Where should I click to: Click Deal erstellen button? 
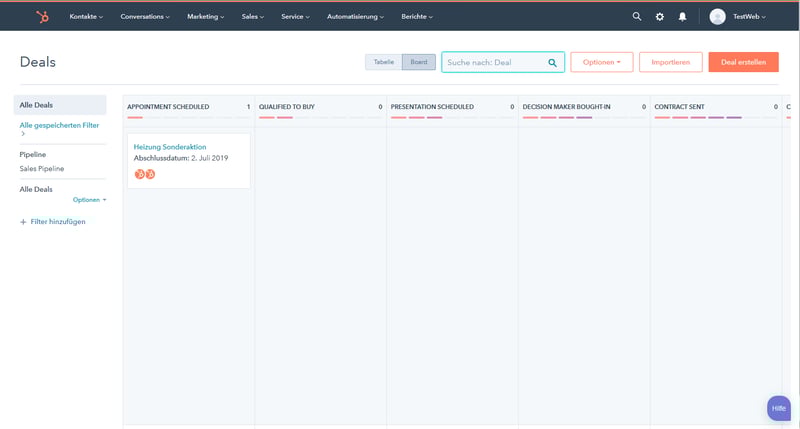[x=743, y=62]
